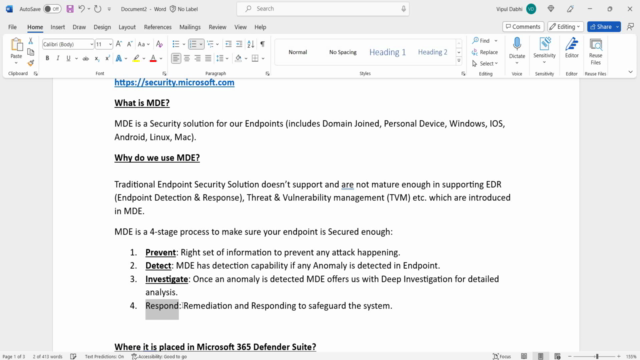Screen dimensions: 640x360
Task: Switch to the Review tab
Action: (x=217, y=27)
